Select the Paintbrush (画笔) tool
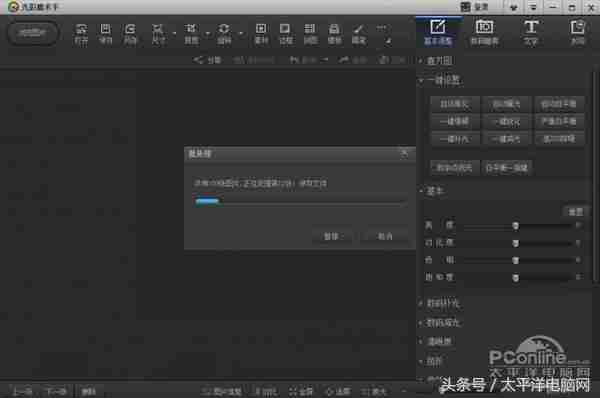The image size is (600, 398). tap(359, 34)
